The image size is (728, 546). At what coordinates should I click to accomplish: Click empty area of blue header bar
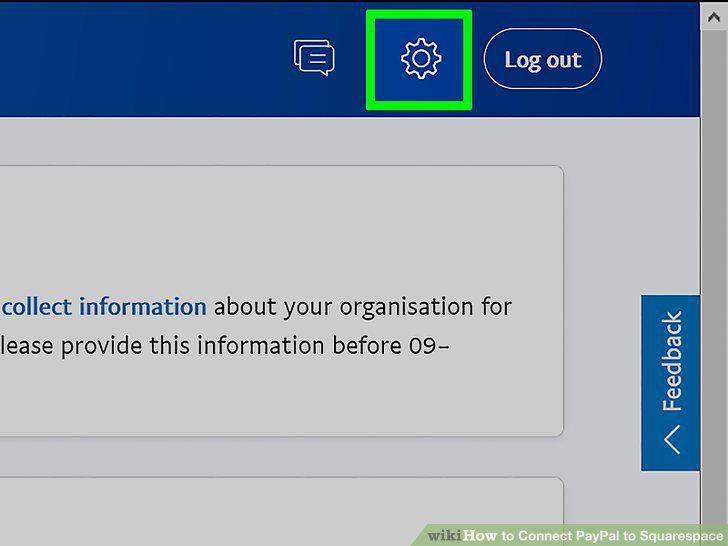(139, 58)
